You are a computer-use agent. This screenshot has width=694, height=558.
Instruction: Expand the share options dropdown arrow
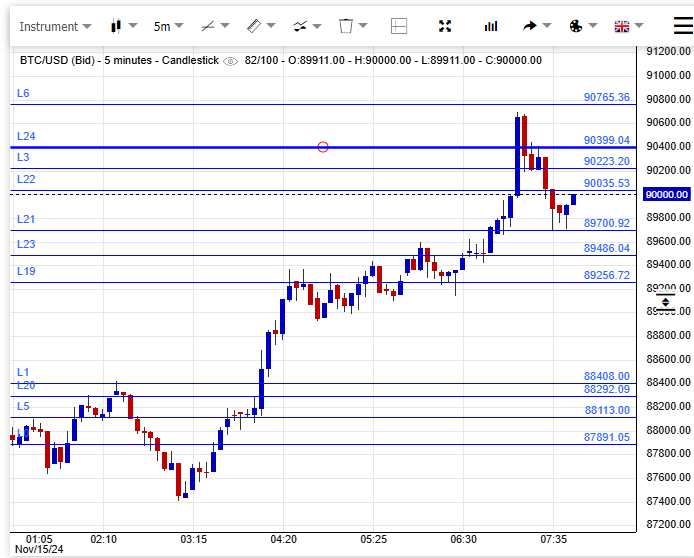[x=547, y=26]
